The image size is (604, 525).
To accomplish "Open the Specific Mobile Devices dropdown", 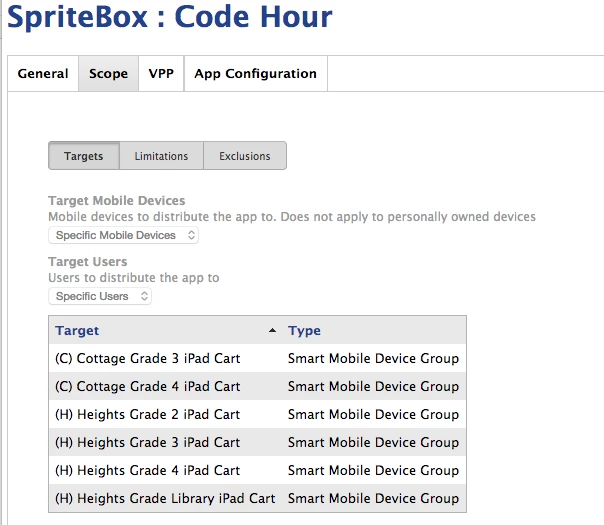I will click(x=123, y=235).
